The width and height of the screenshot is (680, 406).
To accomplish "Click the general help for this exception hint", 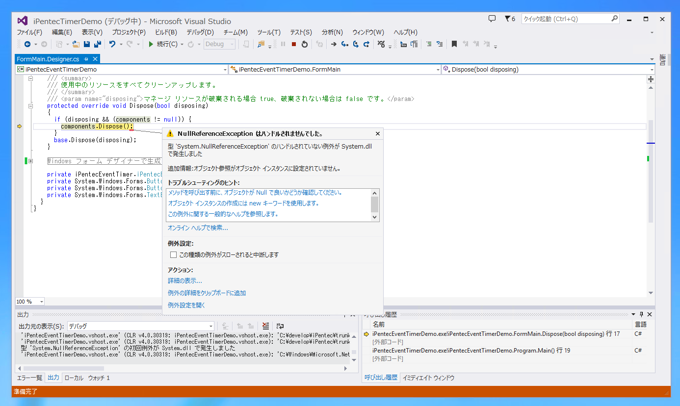I will coord(223,214).
